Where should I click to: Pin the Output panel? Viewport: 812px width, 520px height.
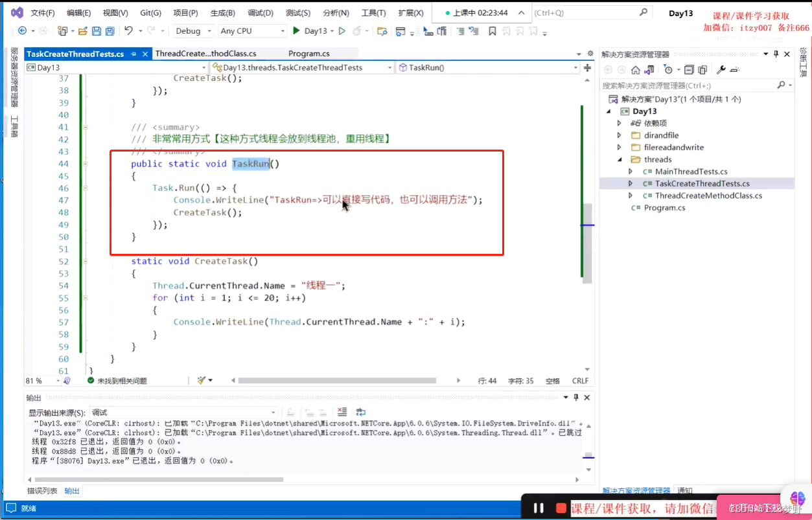click(576, 398)
